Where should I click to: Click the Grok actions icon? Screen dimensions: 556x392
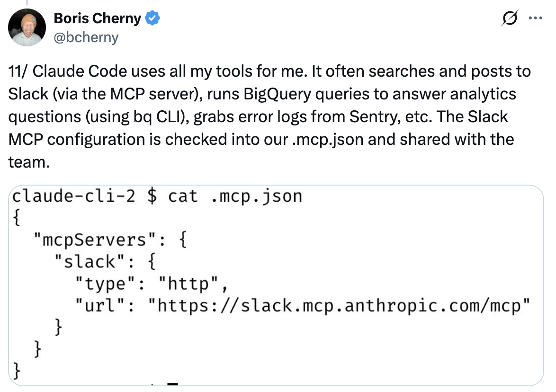click(x=509, y=18)
